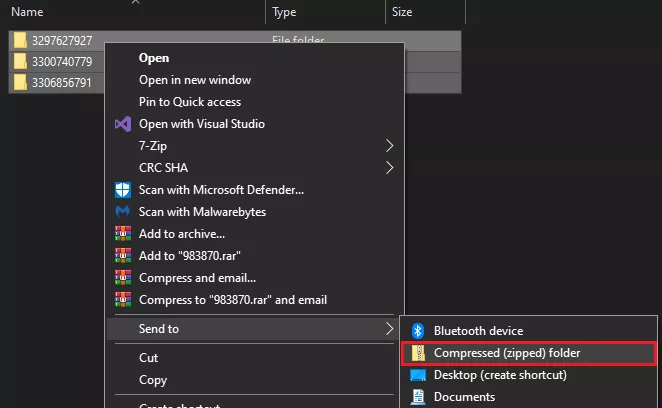This screenshot has height=408, width=662.
Task: Expand the 7-Zip submenu arrow
Action: [x=389, y=146]
